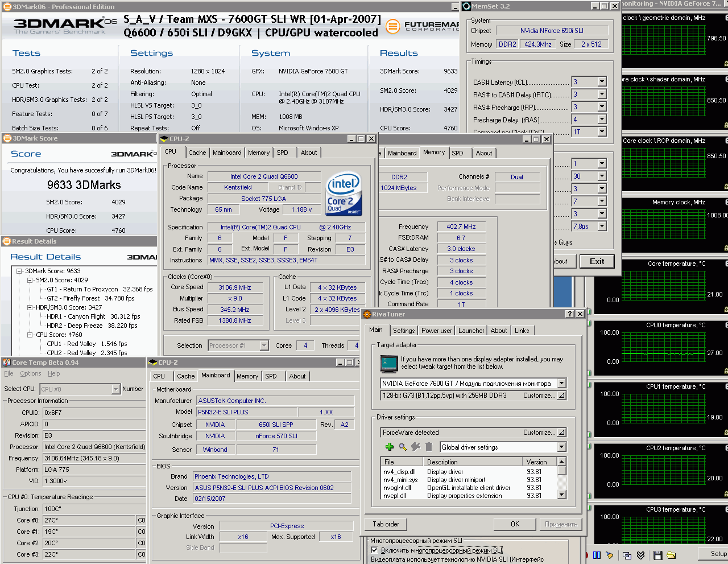Open the File menu in Core Temp

9,374
